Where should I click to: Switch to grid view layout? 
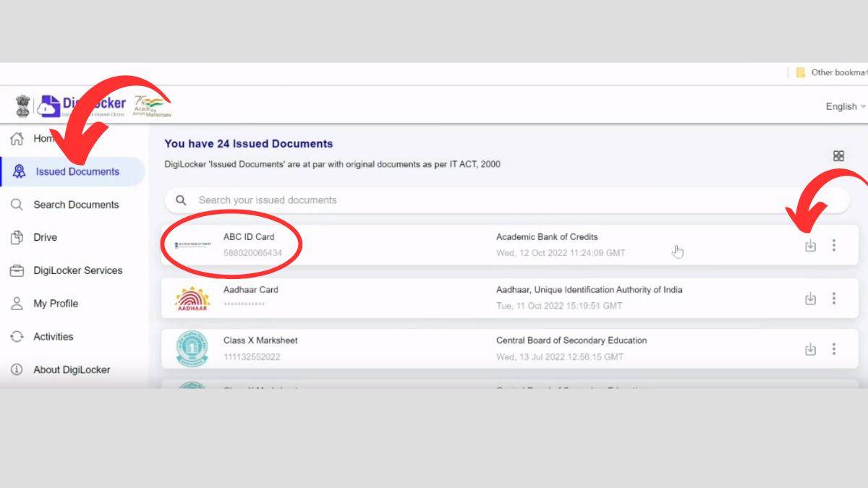pos(838,156)
